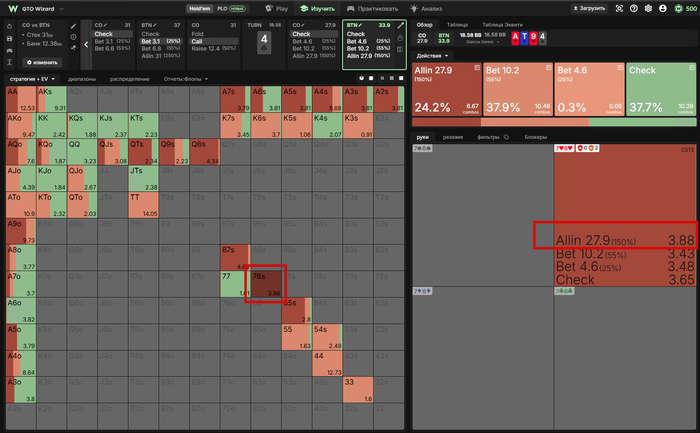Click the green power credits icon showing 500
This screenshot has width=700, height=433.
click(679, 8)
